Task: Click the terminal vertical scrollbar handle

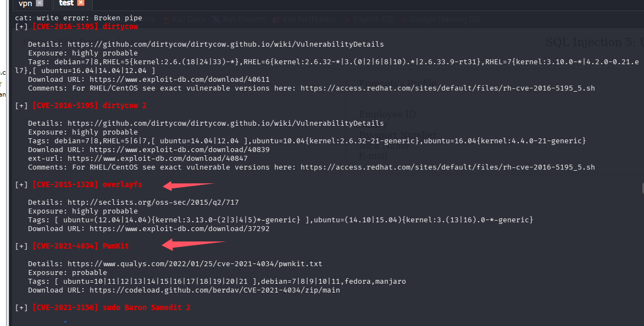Action: 641,188
